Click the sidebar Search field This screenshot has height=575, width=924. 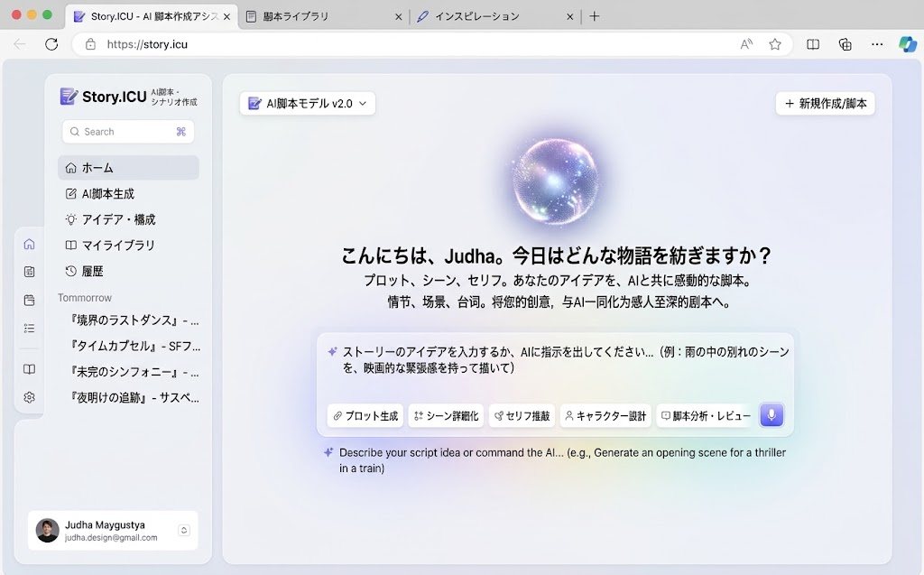pyautogui.click(x=128, y=132)
